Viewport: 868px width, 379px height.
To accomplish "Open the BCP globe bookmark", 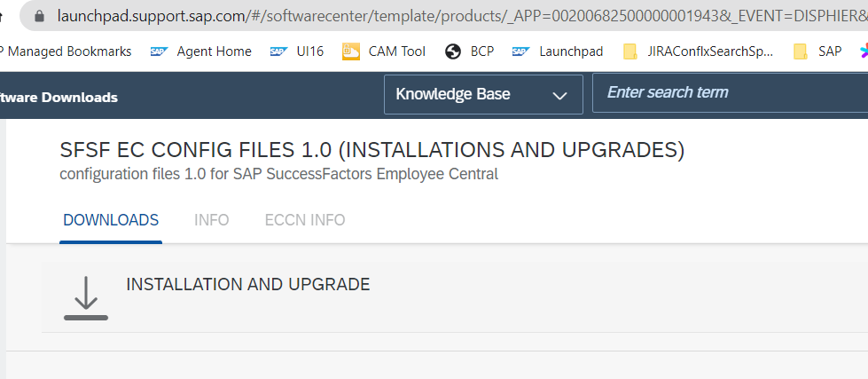I will coord(453,51).
